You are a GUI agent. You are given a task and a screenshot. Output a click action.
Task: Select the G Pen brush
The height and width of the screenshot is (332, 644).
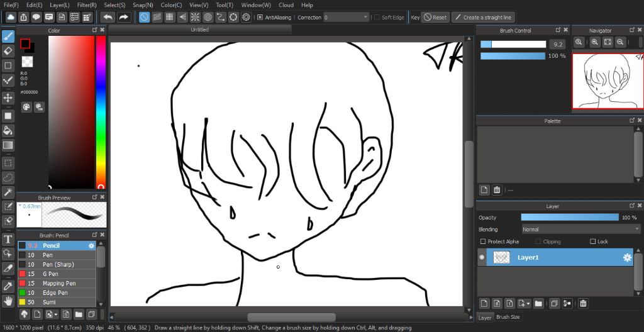click(x=57, y=274)
